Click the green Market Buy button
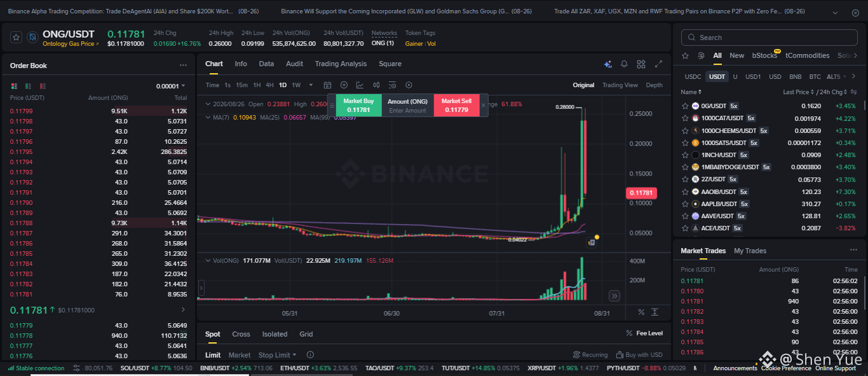This screenshot has width=868, height=376. (358, 105)
